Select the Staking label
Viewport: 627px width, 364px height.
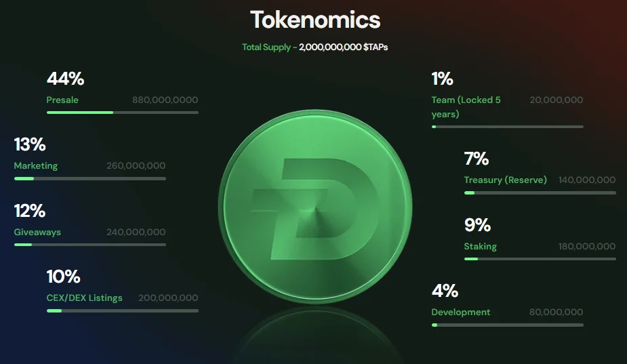pyautogui.click(x=480, y=246)
